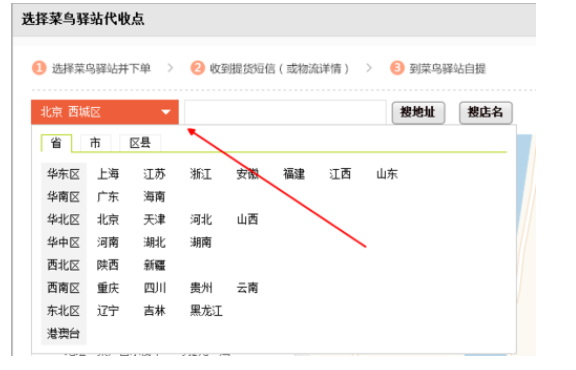The width and height of the screenshot is (576, 370).
Task: Select 北京 in the 华北区 row
Action: [x=108, y=220]
